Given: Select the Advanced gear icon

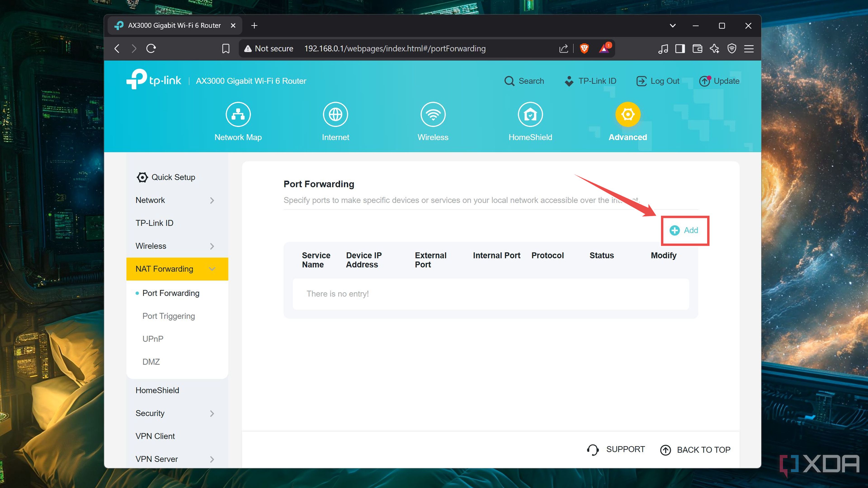Looking at the screenshot, I should (627, 115).
